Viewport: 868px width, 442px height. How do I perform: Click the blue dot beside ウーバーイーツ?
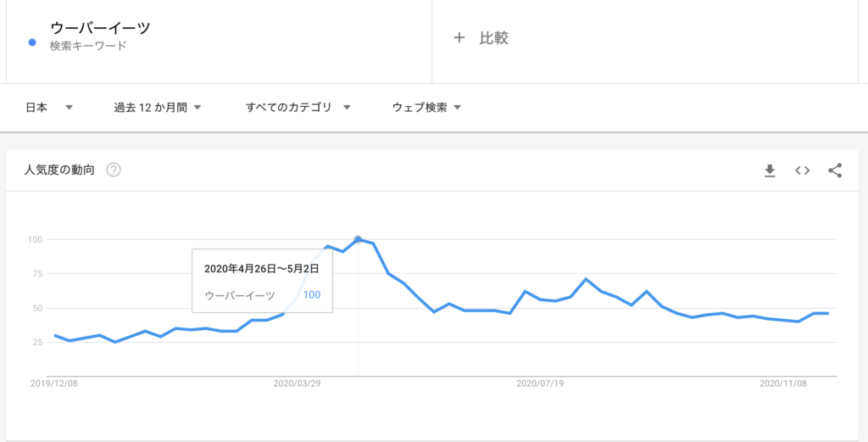tap(32, 43)
